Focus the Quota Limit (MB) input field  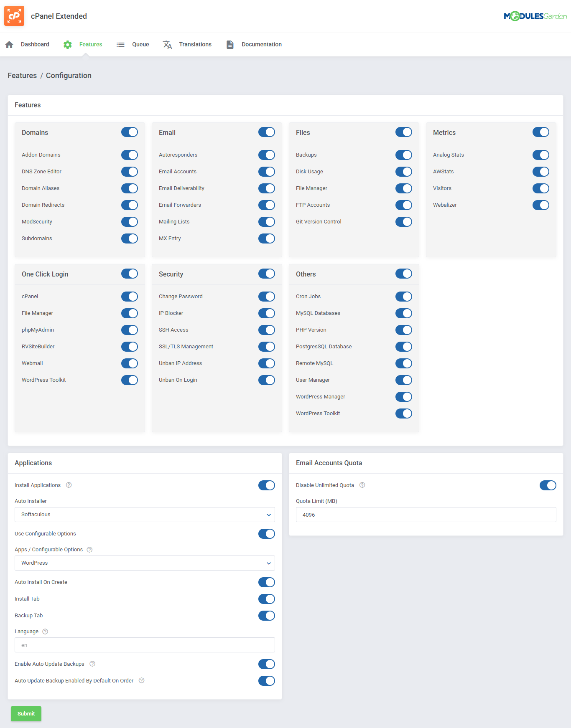[426, 515]
